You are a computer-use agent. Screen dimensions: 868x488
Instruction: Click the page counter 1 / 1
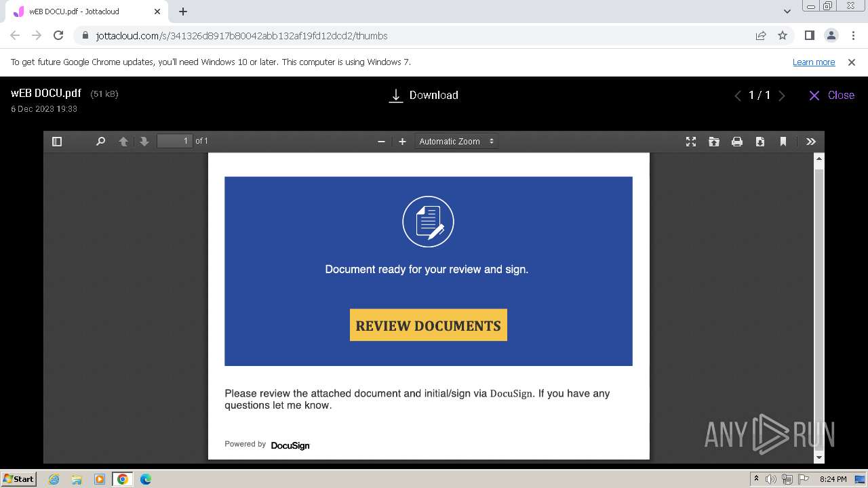point(759,96)
